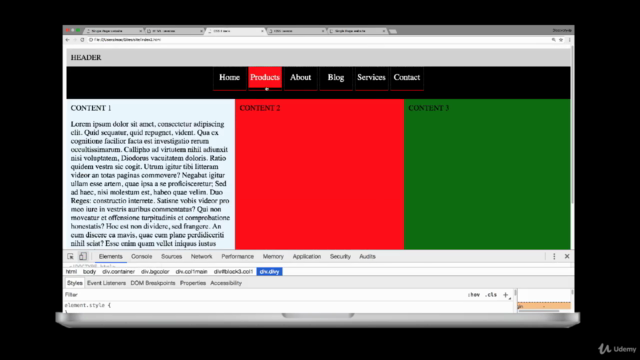Open the Network DevTools tab
640x360 pixels.
pyautogui.click(x=202, y=256)
